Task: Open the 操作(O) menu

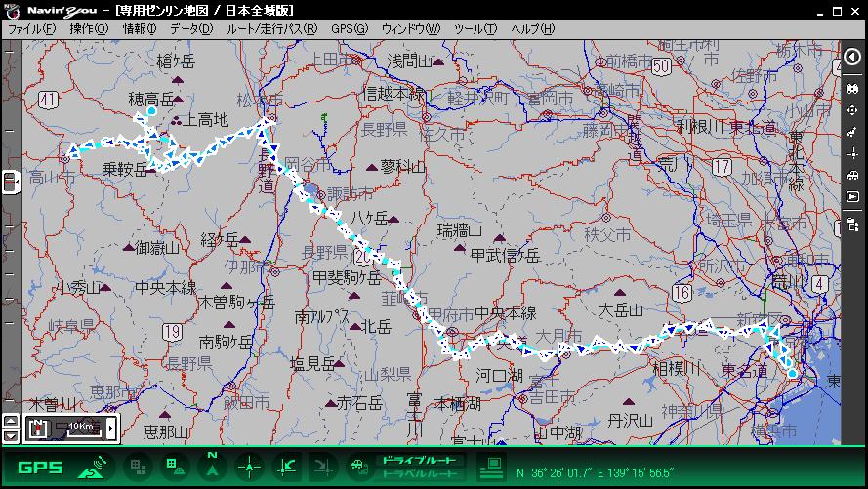Action: (89, 28)
